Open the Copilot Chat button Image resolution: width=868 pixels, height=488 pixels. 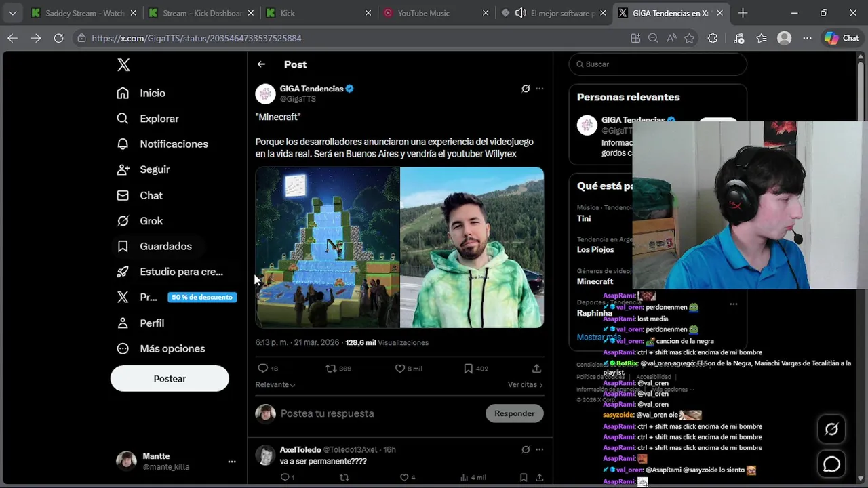coord(842,39)
